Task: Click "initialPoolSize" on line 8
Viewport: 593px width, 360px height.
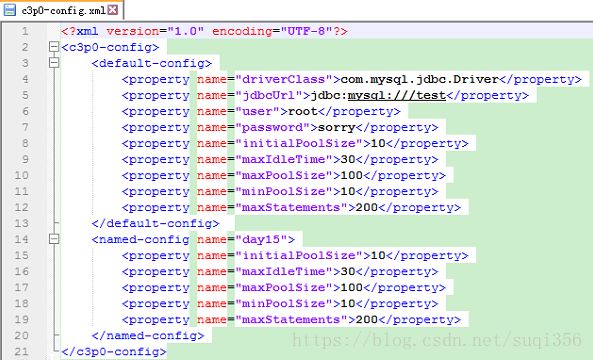Action: point(299,143)
